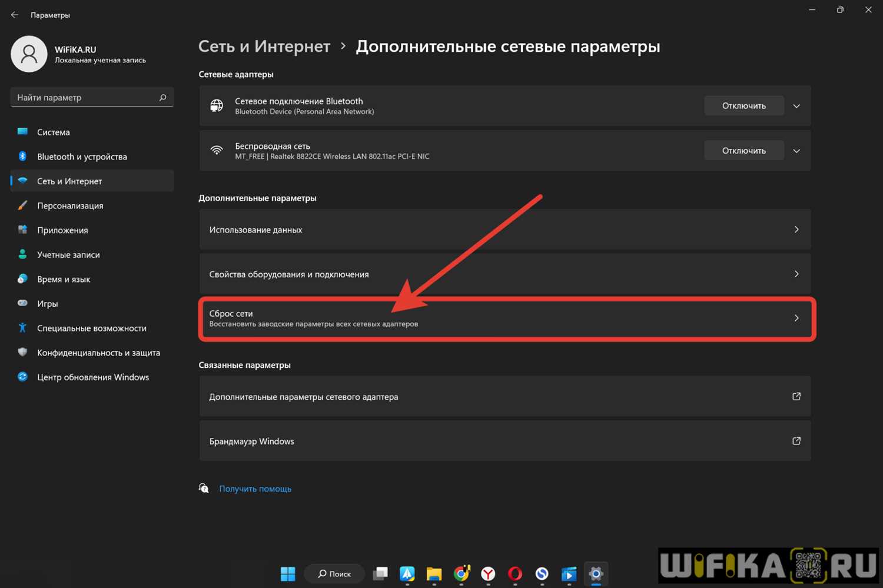
Task: Click WiFiKA.RU account name
Action: (75, 49)
